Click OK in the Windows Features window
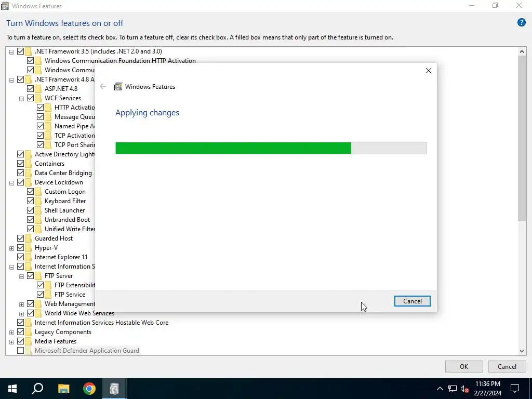Viewport: 532px width, 399px height. pyautogui.click(x=464, y=366)
